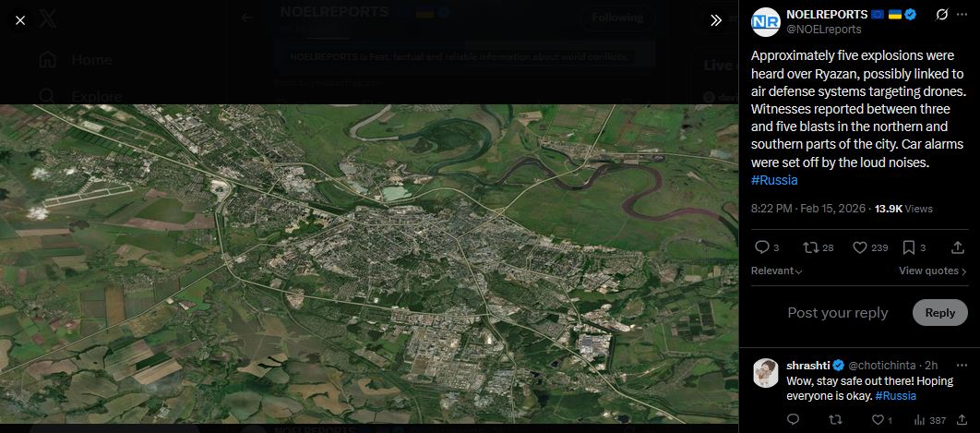Image resolution: width=980 pixels, height=433 pixels.
Task: Open the 13.9K Views count
Action: click(x=903, y=209)
